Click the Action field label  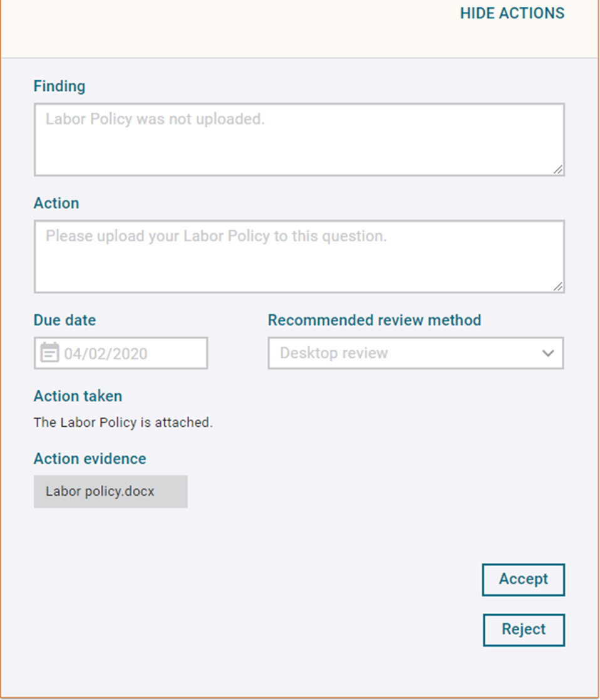(56, 203)
